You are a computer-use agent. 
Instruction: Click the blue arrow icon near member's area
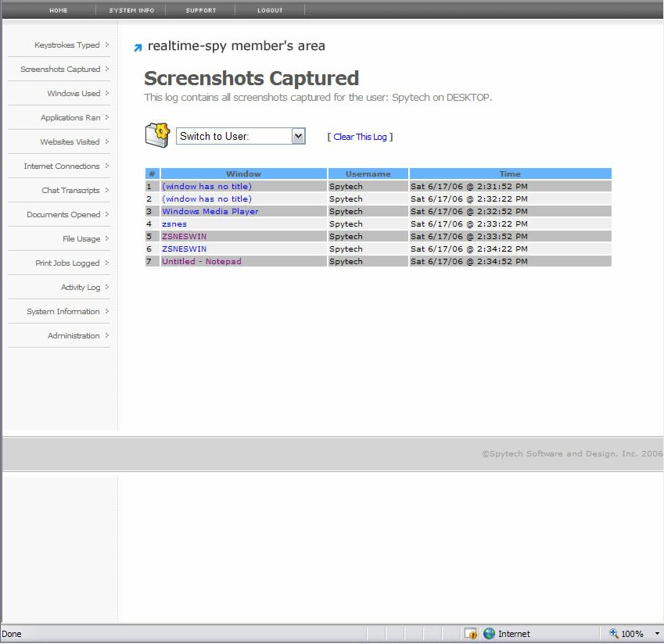coord(138,48)
